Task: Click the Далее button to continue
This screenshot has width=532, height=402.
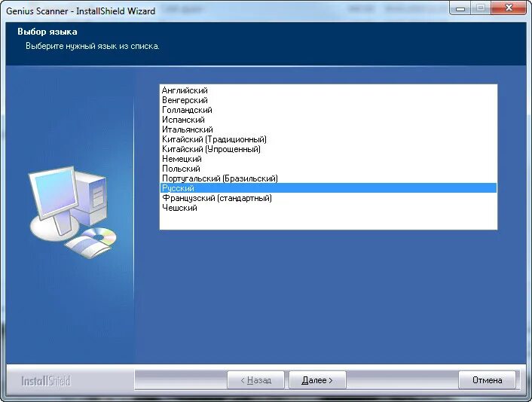Action: coord(317,380)
